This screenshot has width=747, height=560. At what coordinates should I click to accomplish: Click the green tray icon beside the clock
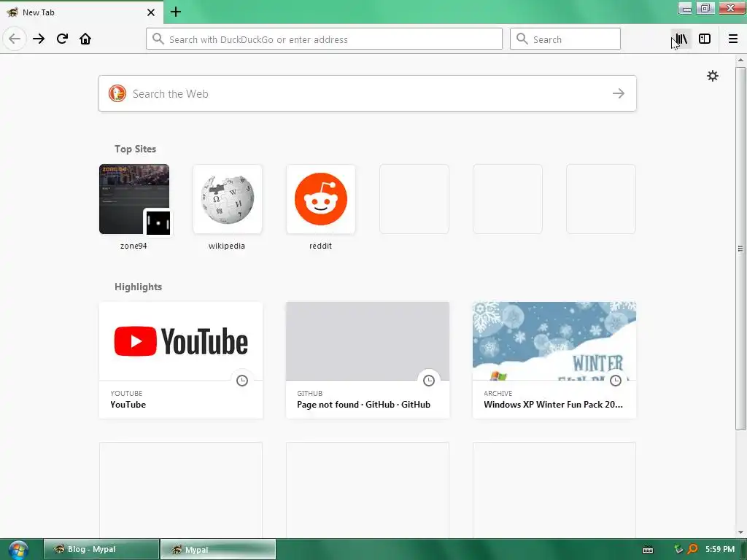679,549
